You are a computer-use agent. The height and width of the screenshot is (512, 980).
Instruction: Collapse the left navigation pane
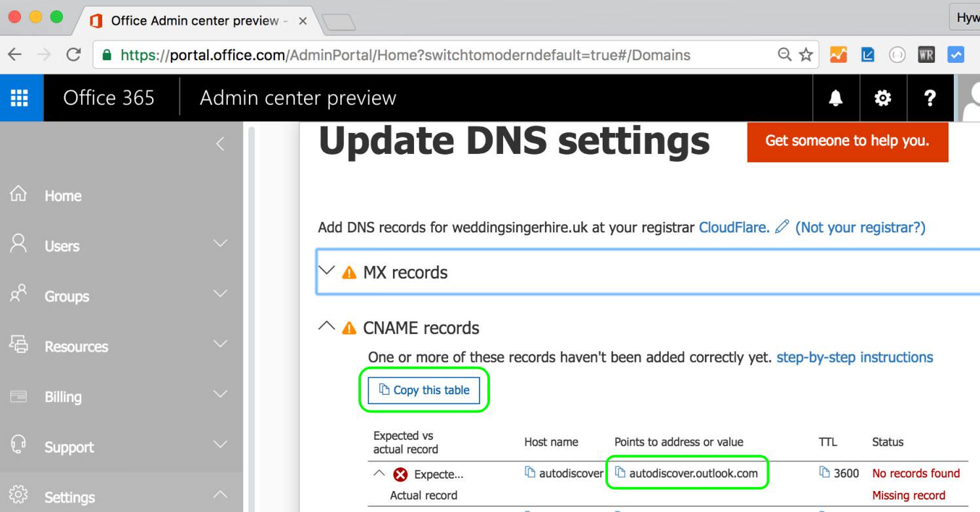tap(221, 144)
